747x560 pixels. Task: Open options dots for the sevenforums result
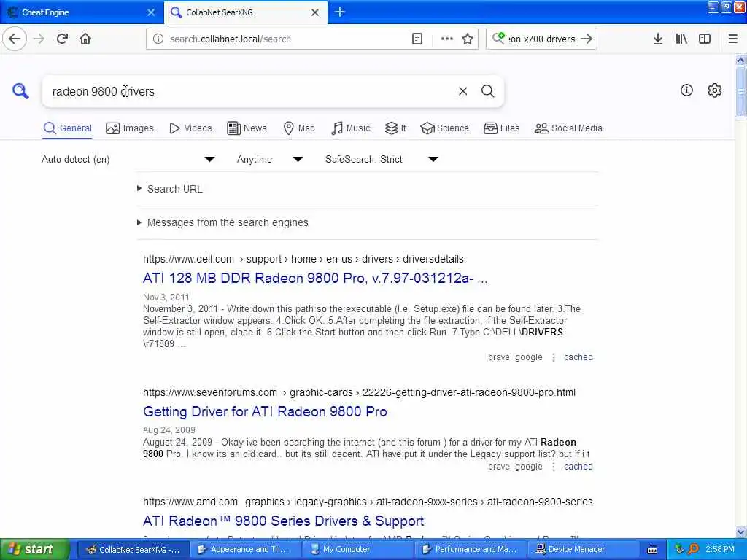553,467
